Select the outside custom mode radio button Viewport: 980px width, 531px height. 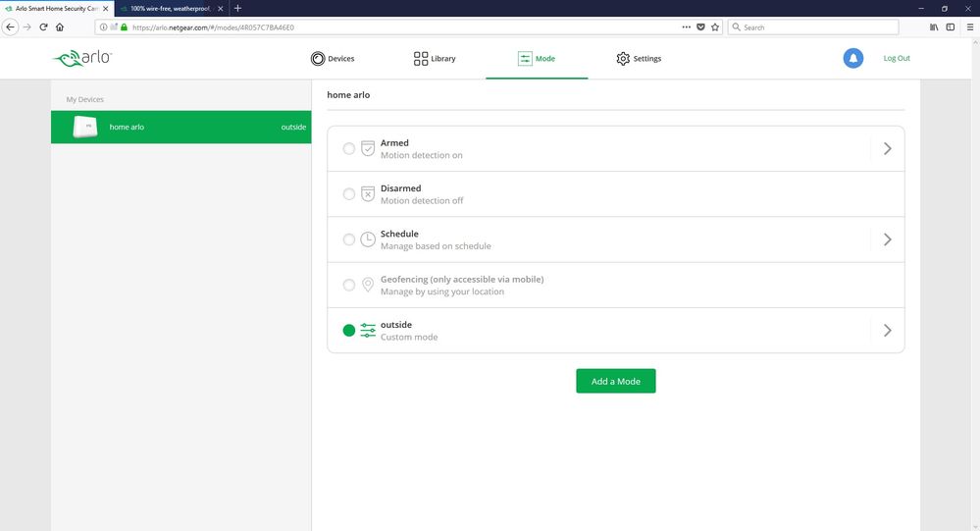349,330
